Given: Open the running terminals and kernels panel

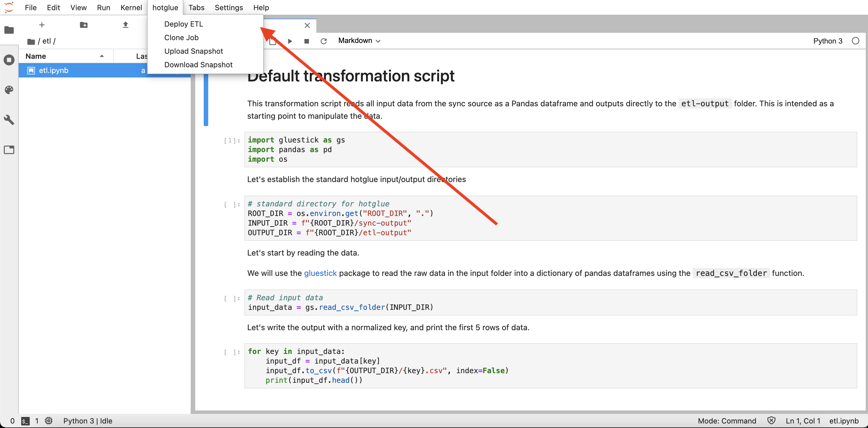Looking at the screenshot, I should (x=9, y=60).
